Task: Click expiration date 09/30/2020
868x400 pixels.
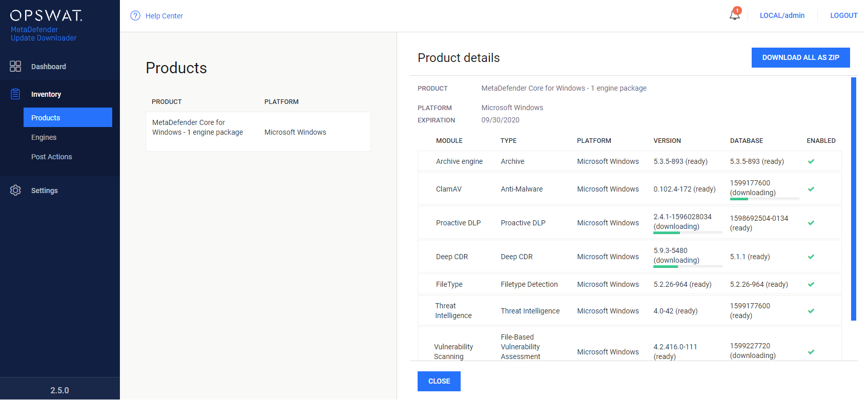Action: (x=500, y=120)
